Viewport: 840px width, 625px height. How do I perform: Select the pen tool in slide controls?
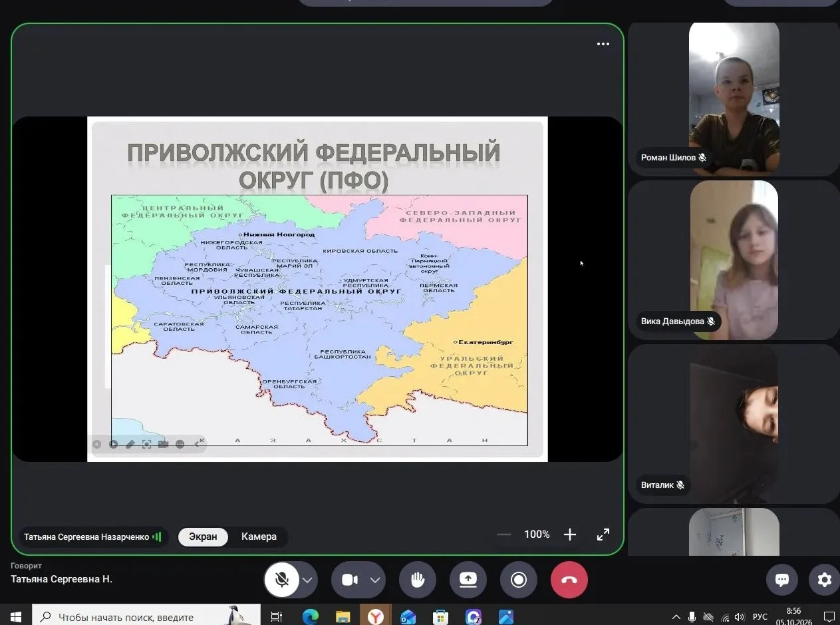coord(130,444)
